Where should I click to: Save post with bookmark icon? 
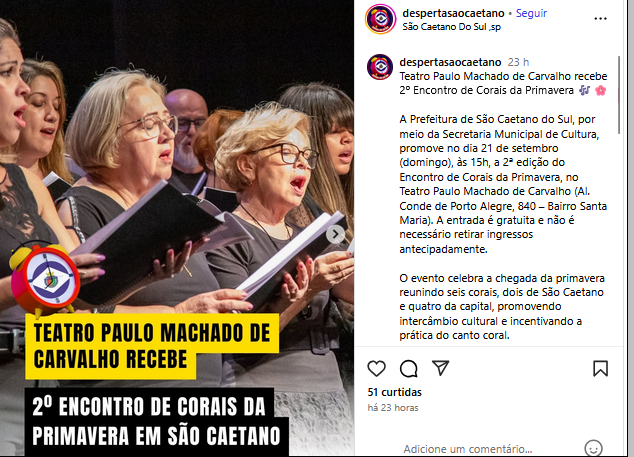tap(600, 368)
